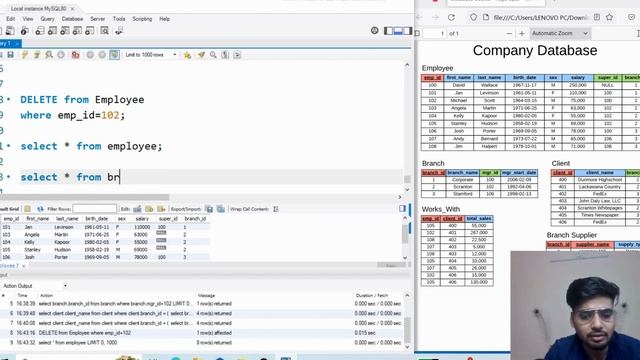Click the Delete selected rows icon
The height and width of the screenshot is (360, 640).
[x=161, y=209]
